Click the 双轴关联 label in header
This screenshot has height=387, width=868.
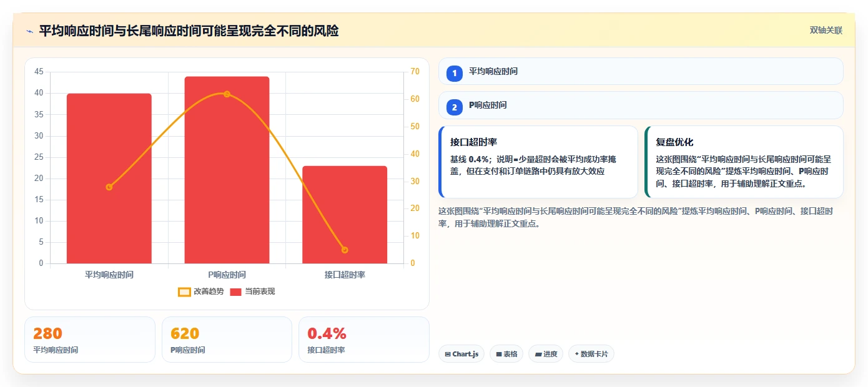pyautogui.click(x=826, y=31)
